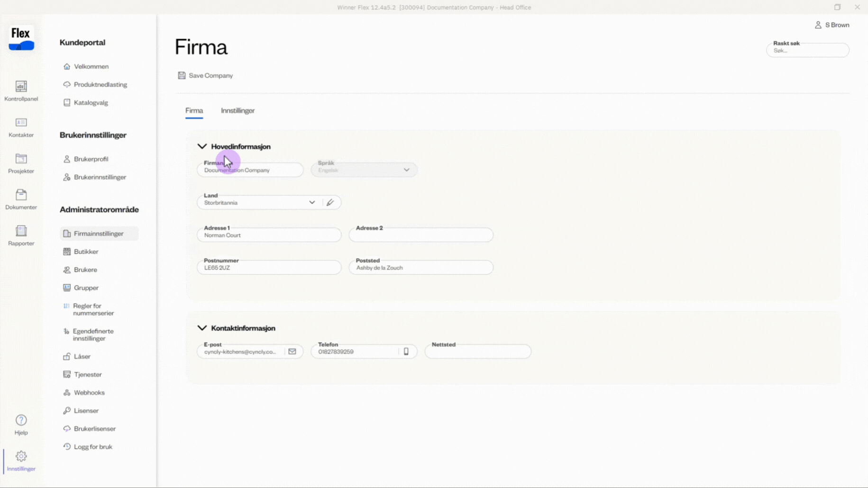Open the Prosjekter section
This screenshot has height=488, width=868.
21,163
